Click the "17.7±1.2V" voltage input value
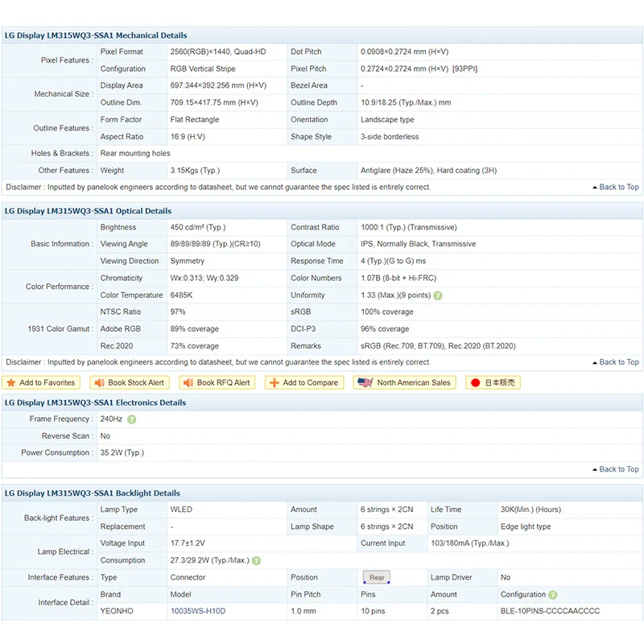644x644 pixels. [188, 543]
